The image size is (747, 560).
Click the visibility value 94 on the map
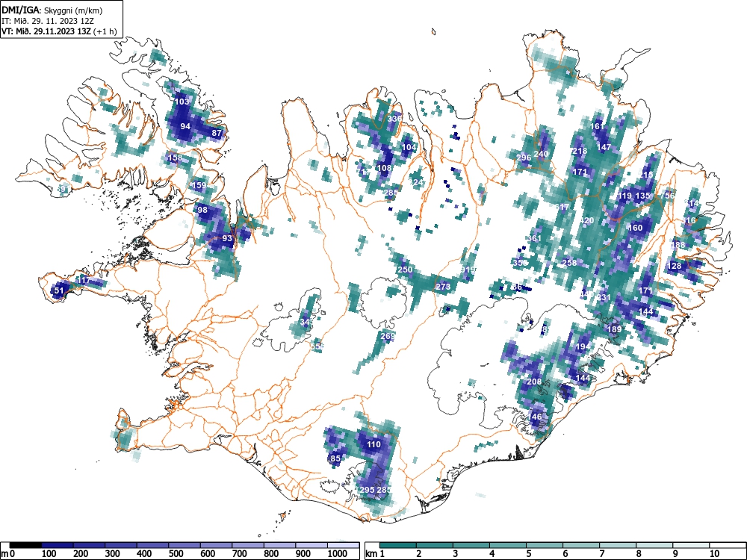185,126
